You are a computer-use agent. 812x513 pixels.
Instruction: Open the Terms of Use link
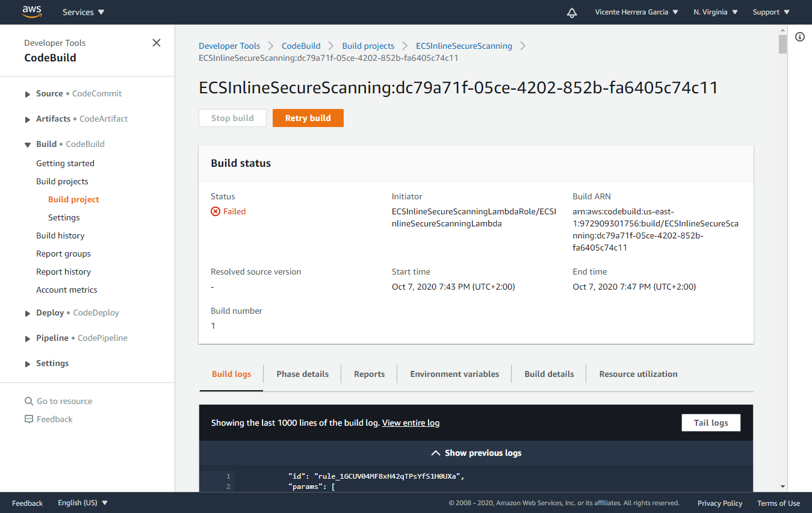coord(778,503)
